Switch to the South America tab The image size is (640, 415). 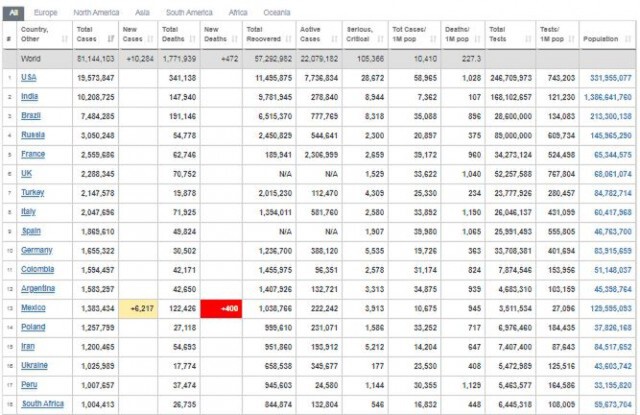point(189,13)
